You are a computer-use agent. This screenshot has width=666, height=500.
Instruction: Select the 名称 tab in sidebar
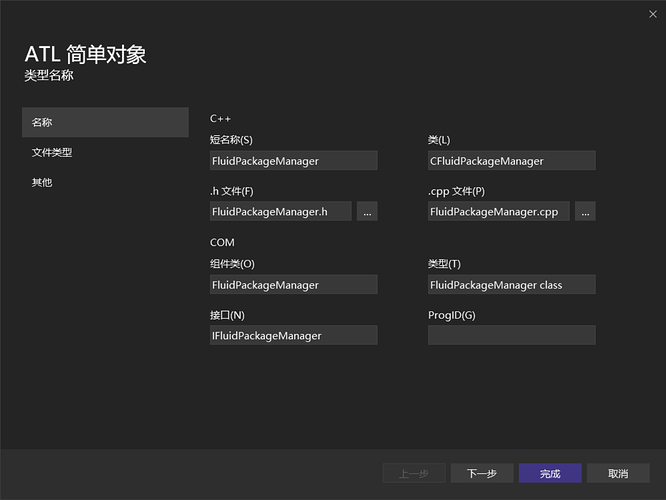[x=105, y=122]
